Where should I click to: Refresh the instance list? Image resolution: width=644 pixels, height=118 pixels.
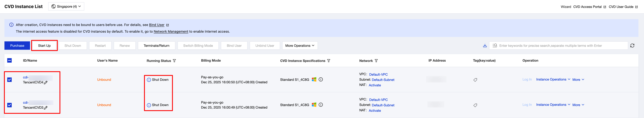632,46
